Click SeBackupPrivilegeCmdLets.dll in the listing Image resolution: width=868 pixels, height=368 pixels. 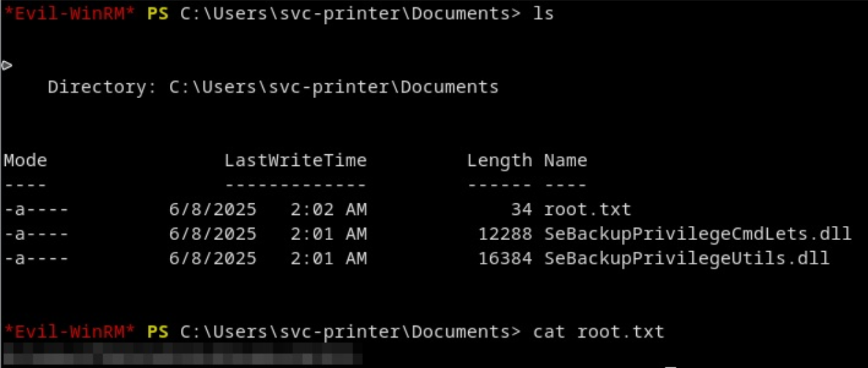click(x=697, y=234)
